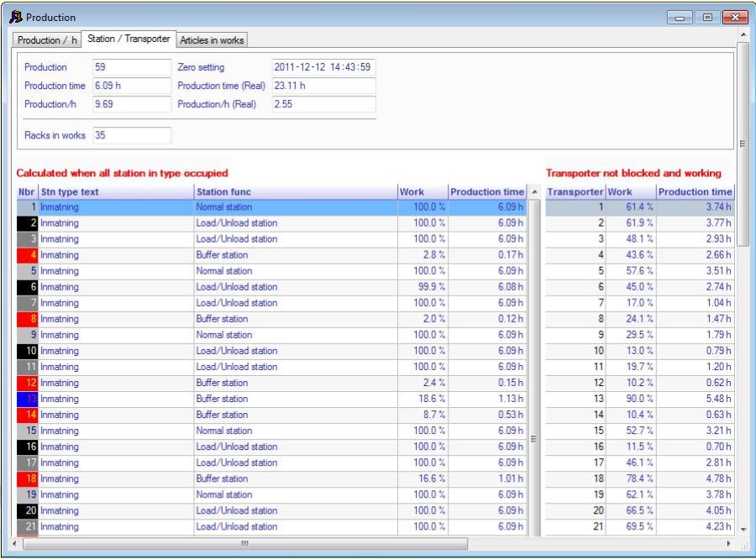
Task: Sort station table by Work column header
Action: [422, 192]
